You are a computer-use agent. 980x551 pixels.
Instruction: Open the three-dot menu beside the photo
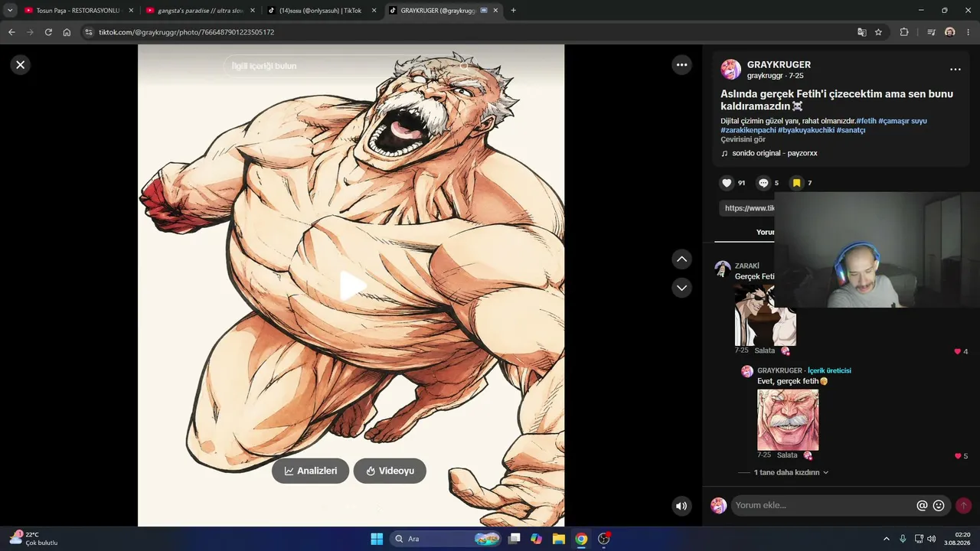click(x=681, y=65)
